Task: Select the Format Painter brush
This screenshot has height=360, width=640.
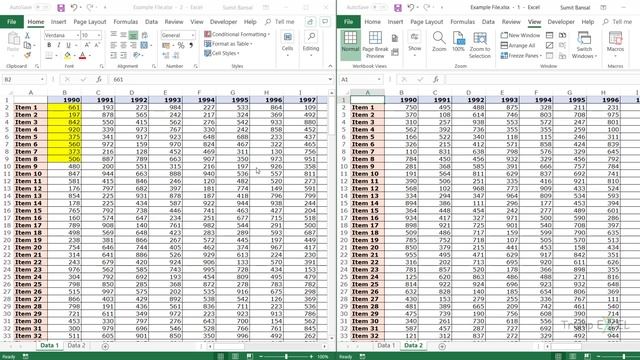Action: (x=27, y=55)
